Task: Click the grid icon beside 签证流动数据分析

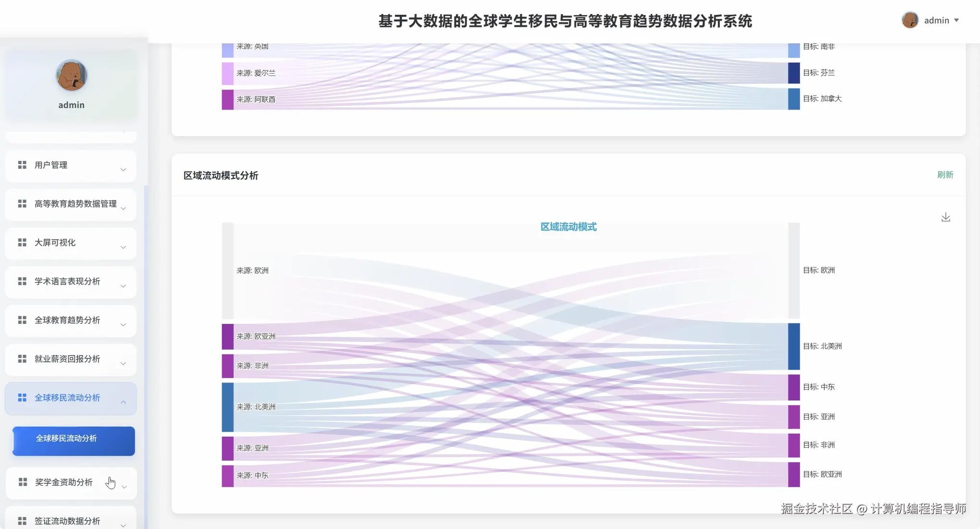Action: [x=22, y=521]
